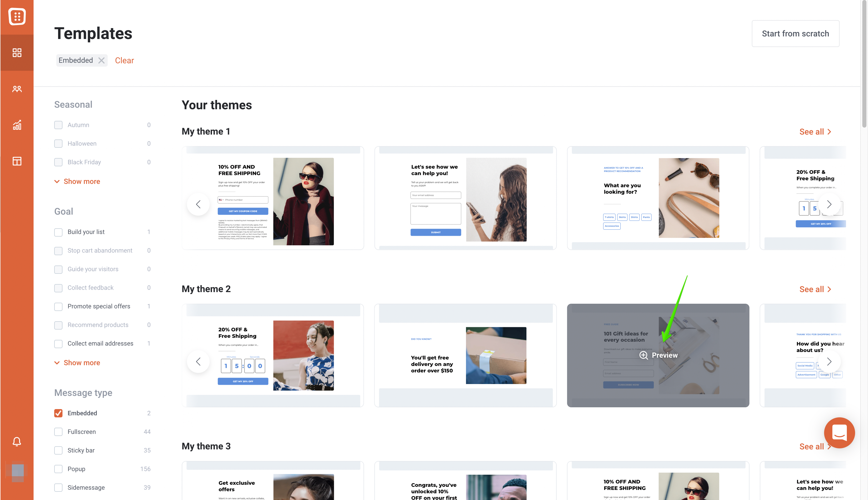Viewport: 868px width, 500px height.
Task: Open the layout panel icon in sidebar
Action: pyautogui.click(x=17, y=161)
